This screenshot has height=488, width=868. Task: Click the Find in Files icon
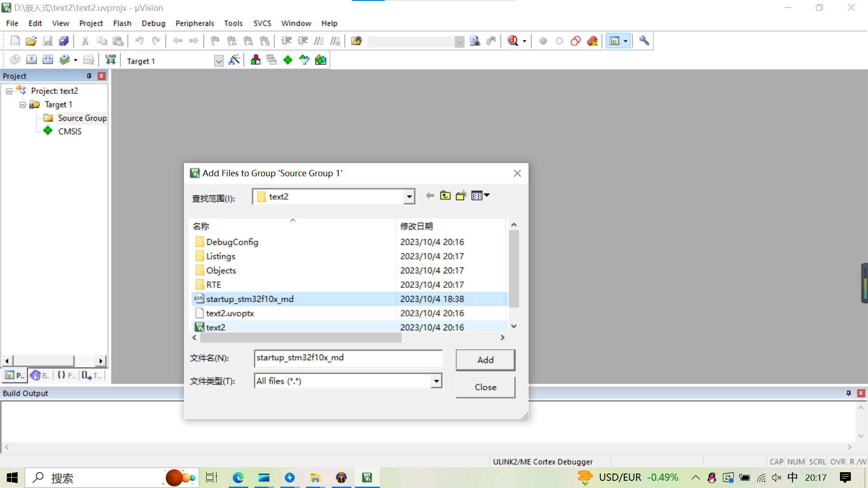356,41
